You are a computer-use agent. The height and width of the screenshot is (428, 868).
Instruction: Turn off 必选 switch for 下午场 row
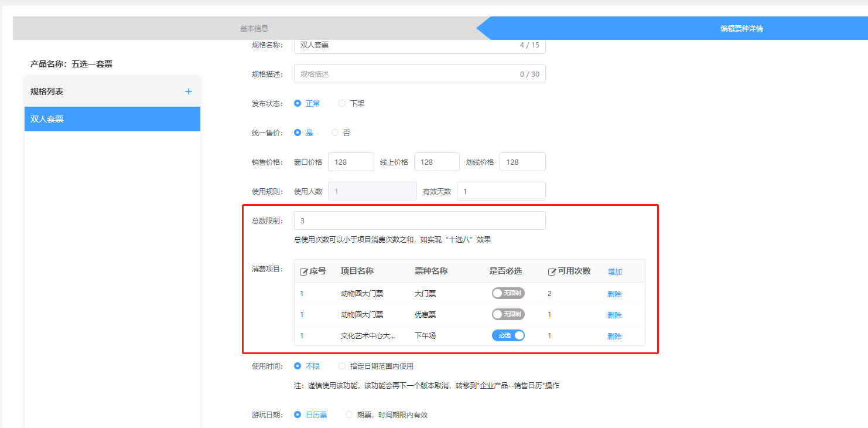coord(508,335)
